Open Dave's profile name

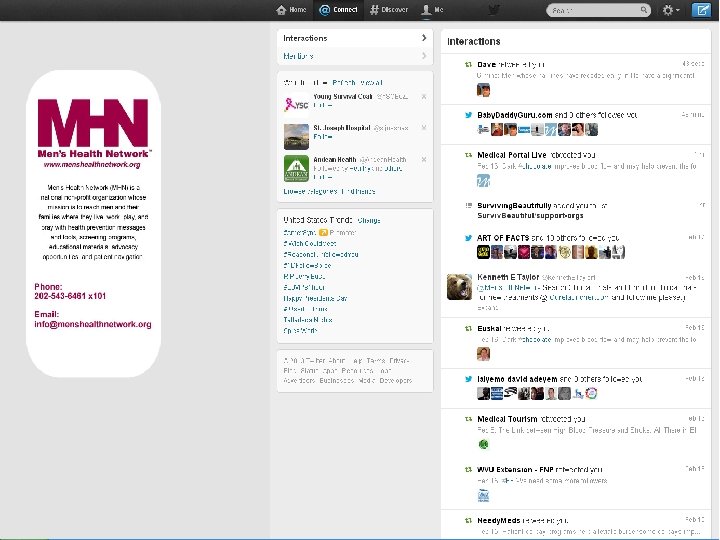[x=486, y=65]
